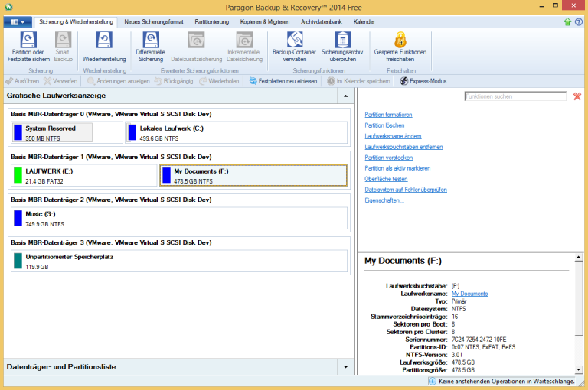Image resolution: width=588 pixels, height=390 pixels.
Task: Click Ausführen in the toolbar
Action: point(22,81)
